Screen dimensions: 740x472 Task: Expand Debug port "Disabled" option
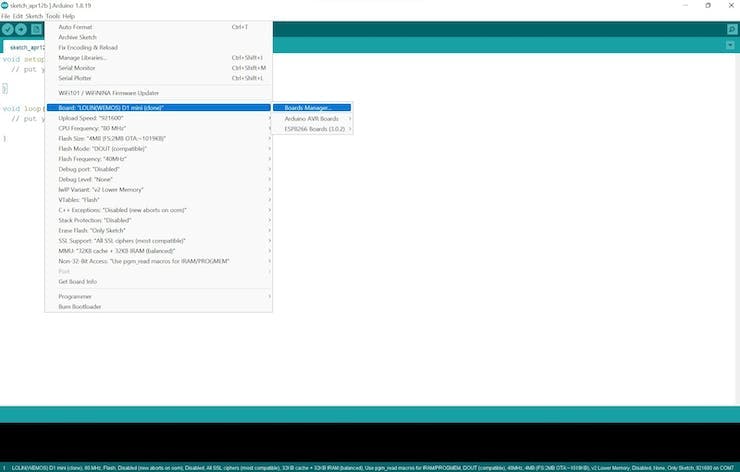point(159,169)
